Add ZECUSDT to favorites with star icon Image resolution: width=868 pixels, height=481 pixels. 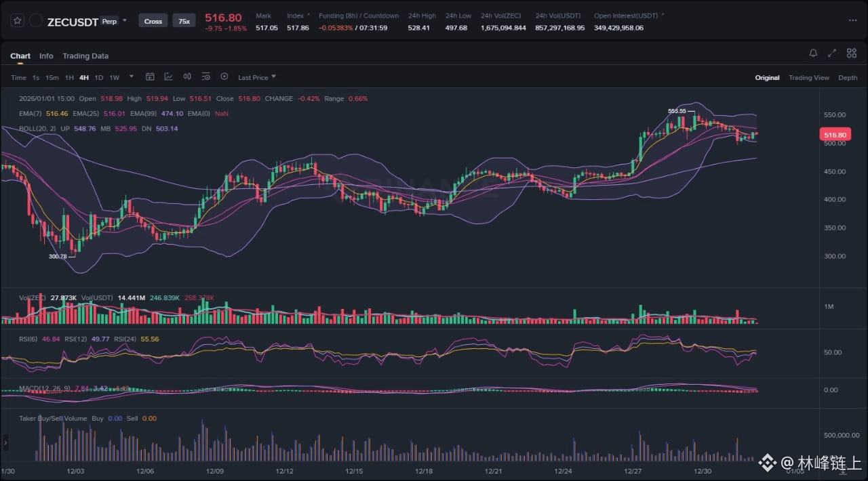click(x=18, y=21)
